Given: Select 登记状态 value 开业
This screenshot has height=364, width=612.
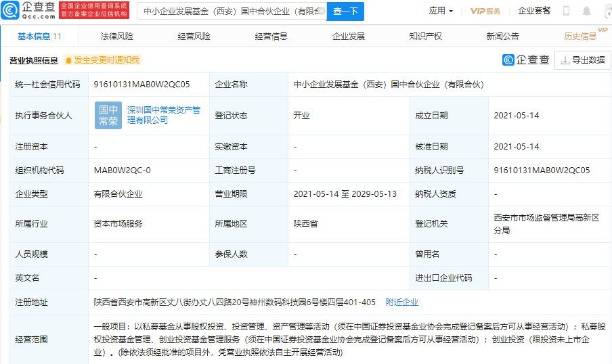Looking at the screenshot, I should point(301,116).
